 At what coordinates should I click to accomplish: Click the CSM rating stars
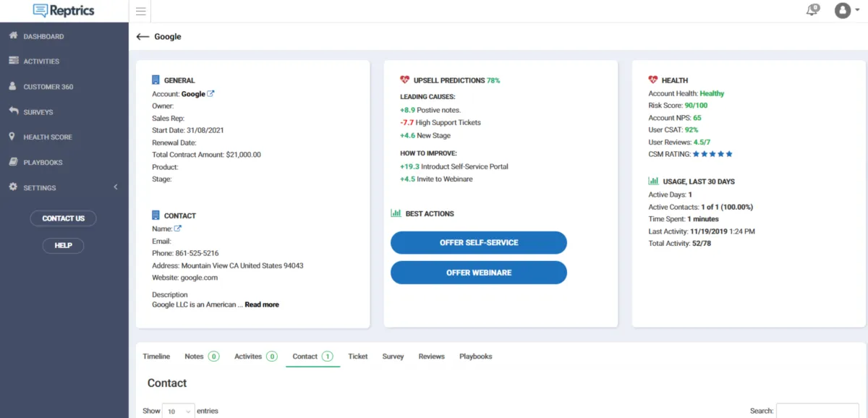[713, 154]
